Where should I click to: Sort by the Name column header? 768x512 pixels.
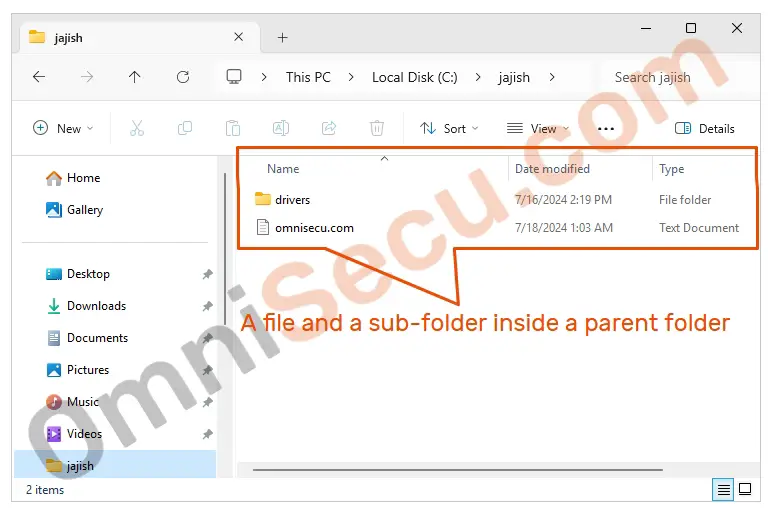(283, 169)
